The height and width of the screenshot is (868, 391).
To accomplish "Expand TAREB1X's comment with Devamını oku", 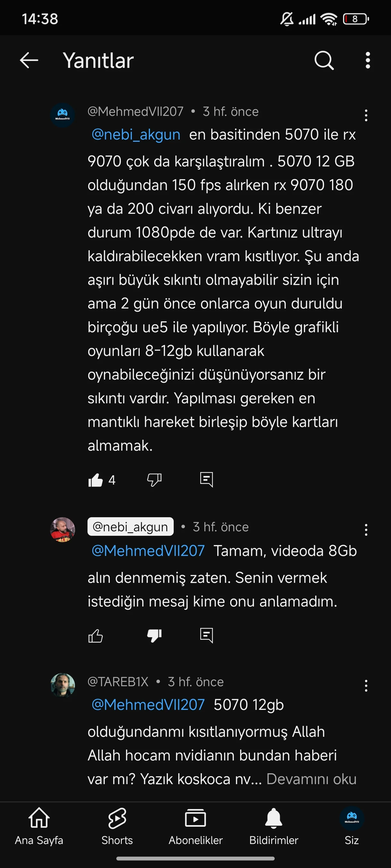I will 312,779.
